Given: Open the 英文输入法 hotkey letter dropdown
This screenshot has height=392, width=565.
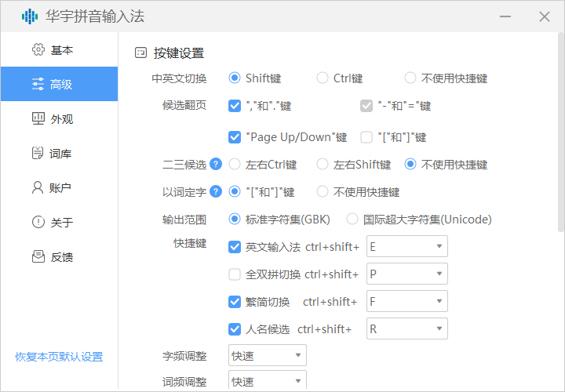Looking at the screenshot, I should (406, 247).
